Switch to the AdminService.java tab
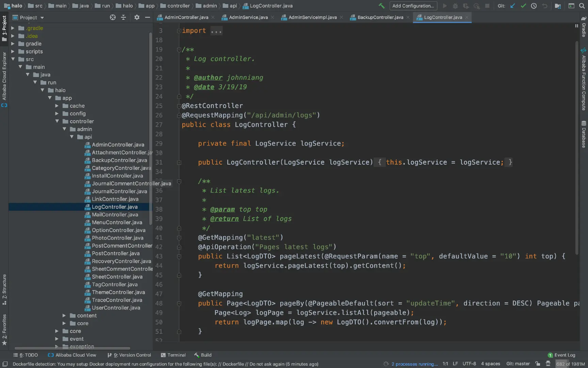Viewport: 588px width, 368px height. click(248, 17)
